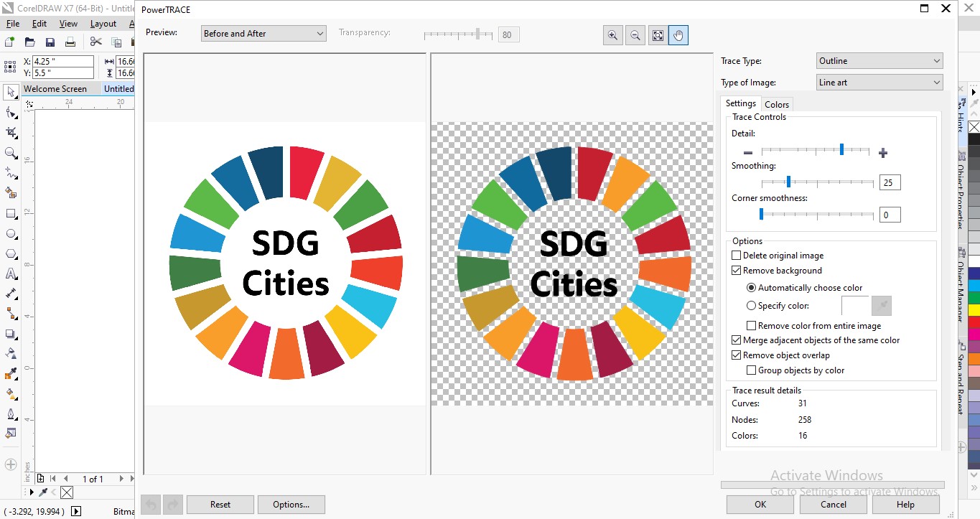Image resolution: width=980 pixels, height=519 pixels.
Task: Select the Text tool in CorelDRAW toolbox
Action: 11,273
